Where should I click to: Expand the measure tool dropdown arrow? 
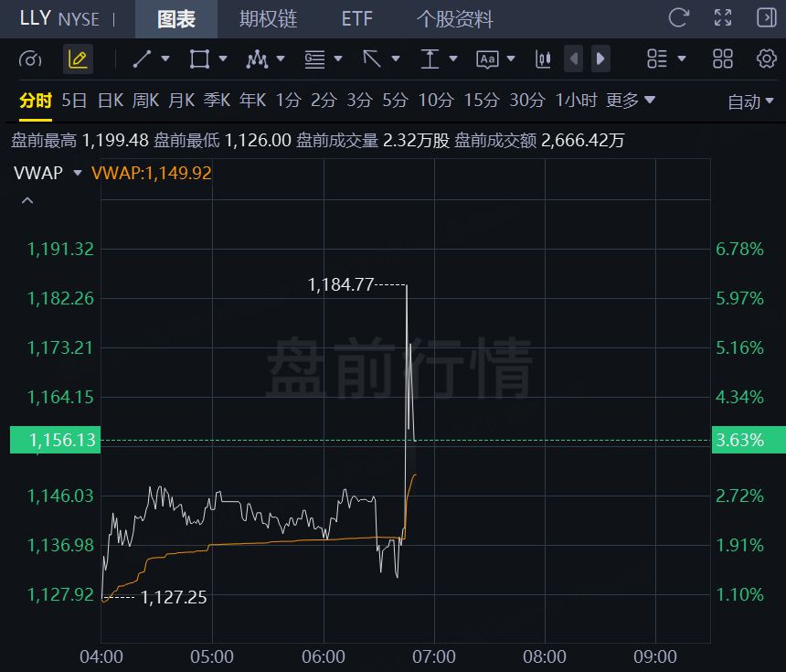coord(453,59)
